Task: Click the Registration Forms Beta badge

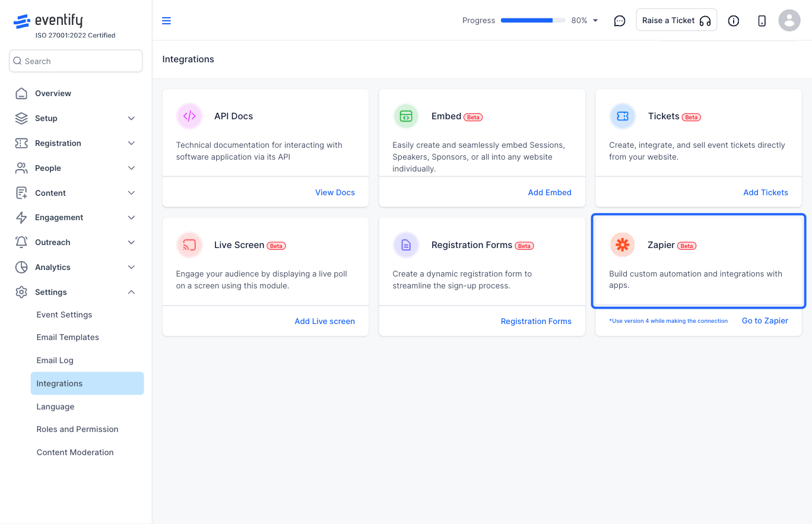Action: (x=524, y=246)
